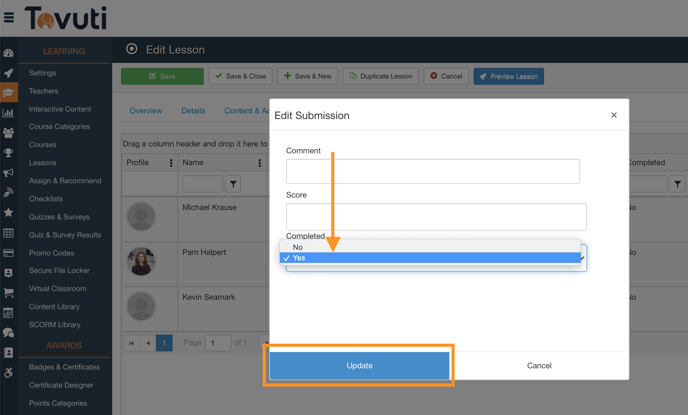This screenshot has width=688, height=415.
Task: Click the Score input field
Action: tap(436, 216)
